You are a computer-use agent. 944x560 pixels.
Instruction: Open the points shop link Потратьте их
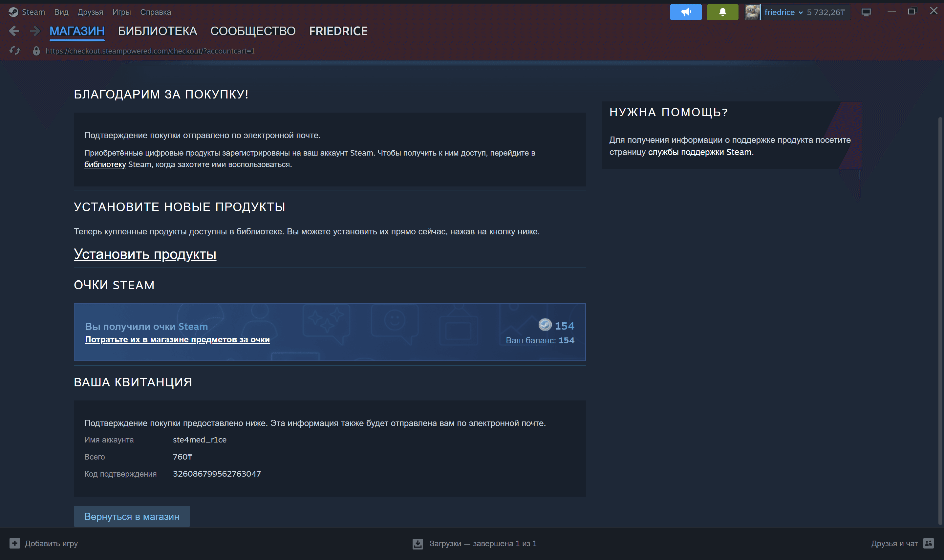click(177, 340)
